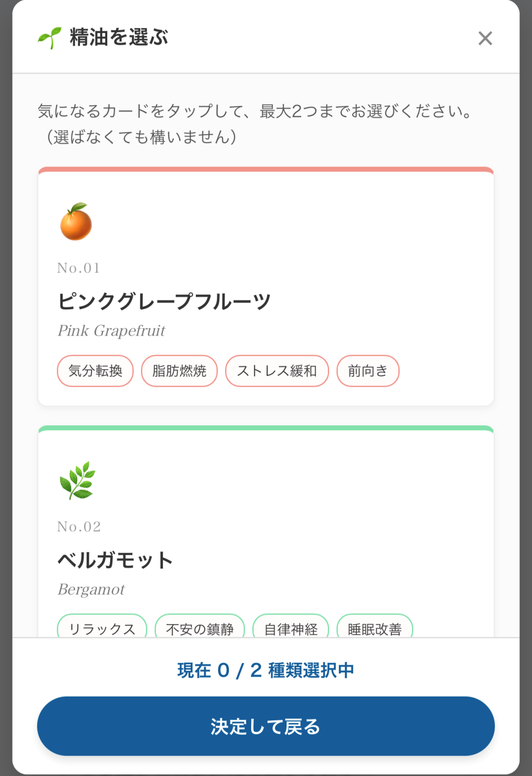The height and width of the screenshot is (776, 532).
Task: Click the sprout icon beside the title
Action: (49, 38)
